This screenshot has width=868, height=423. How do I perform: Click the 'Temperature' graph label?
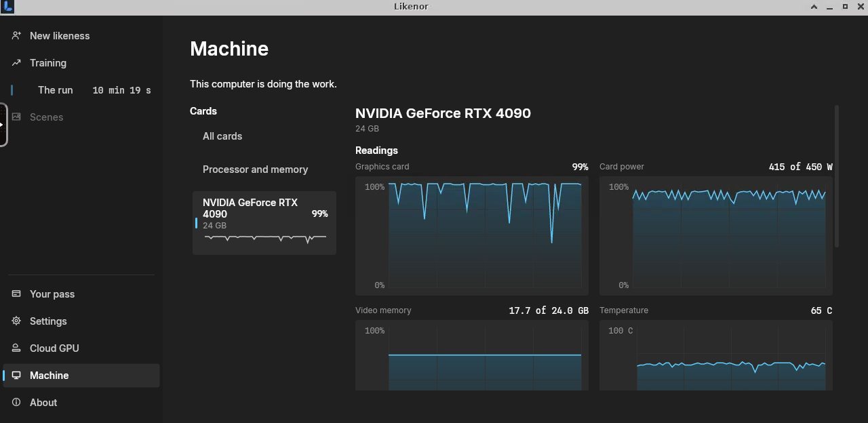click(624, 310)
